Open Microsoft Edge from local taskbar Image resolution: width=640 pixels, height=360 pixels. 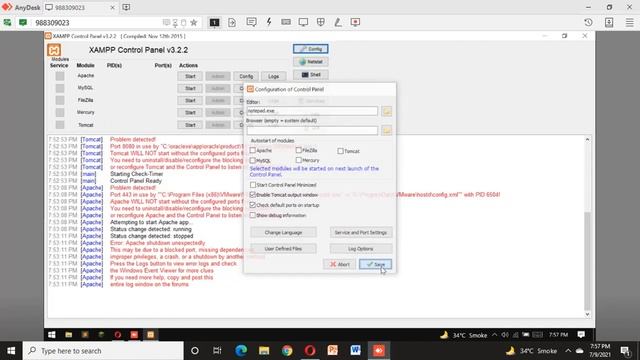coord(241,351)
